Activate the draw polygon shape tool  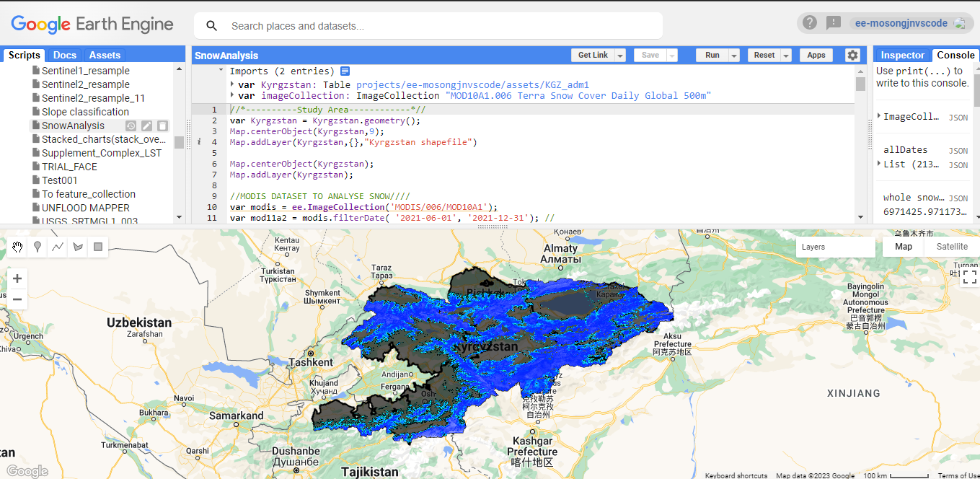(x=78, y=247)
